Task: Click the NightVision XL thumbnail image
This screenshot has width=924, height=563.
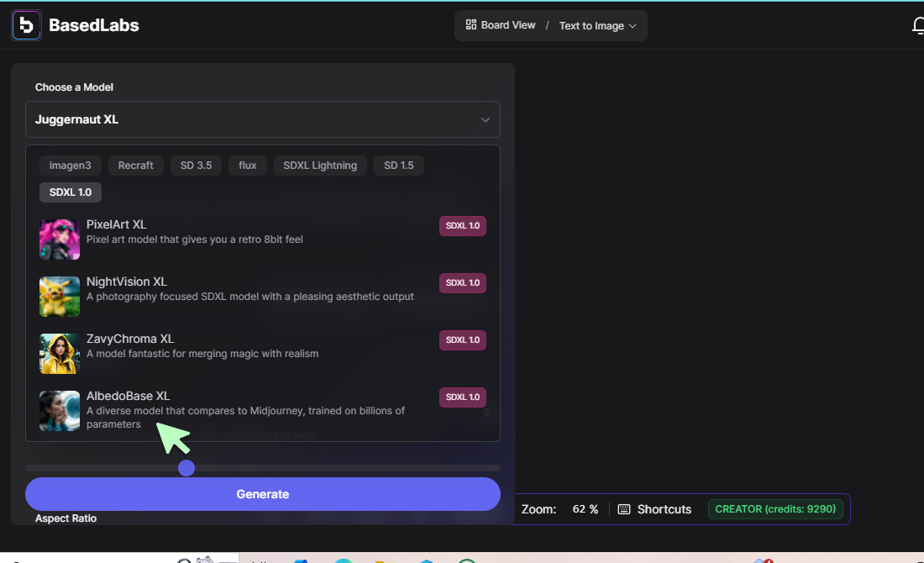Action: (60, 297)
